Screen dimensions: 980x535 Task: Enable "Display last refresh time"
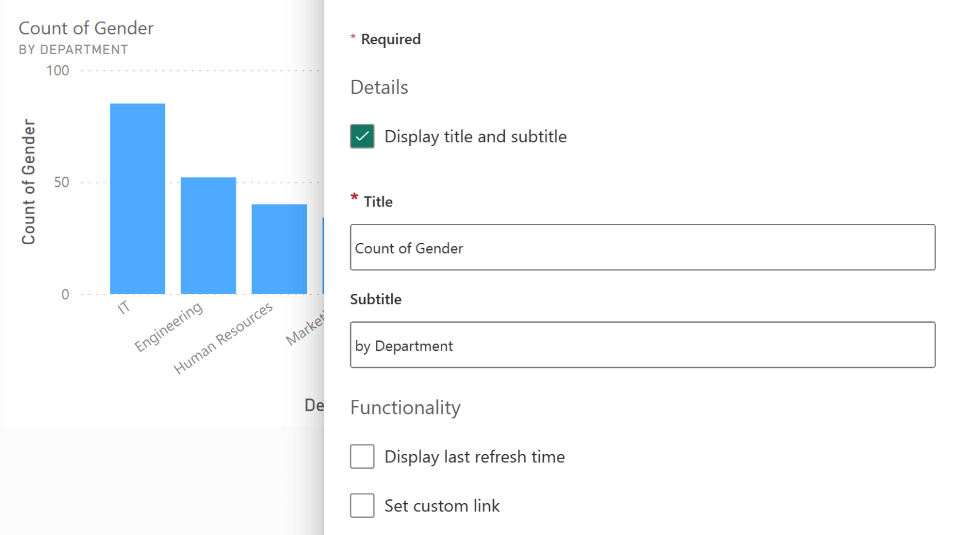pyautogui.click(x=362, y=457)
